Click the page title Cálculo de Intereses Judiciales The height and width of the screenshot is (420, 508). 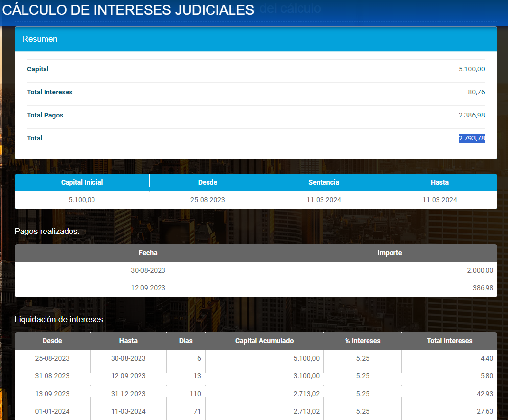pos(128,10)
